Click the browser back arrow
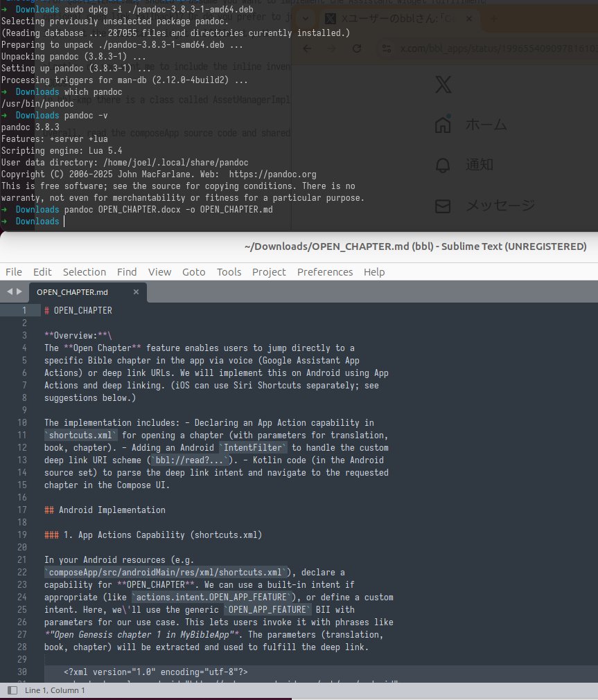 point(307,48)
